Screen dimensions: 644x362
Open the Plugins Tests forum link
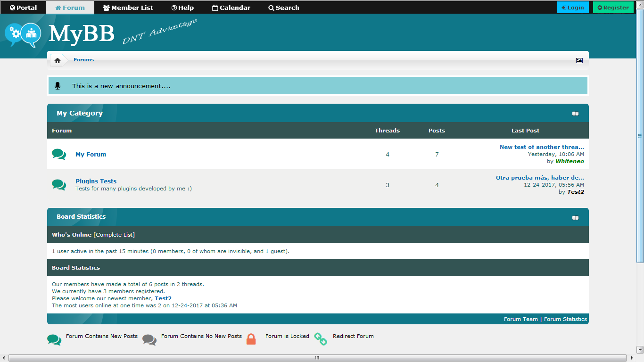pyautogui.click(x=96, y=181)
